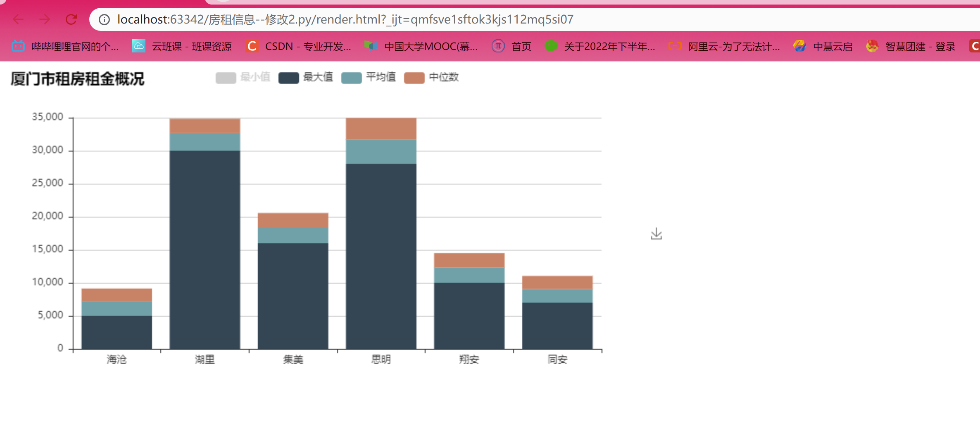This screenshot has height=422, width=980.
Task: Click the 海沧 x-axis label
Action: tap(117, 360)
